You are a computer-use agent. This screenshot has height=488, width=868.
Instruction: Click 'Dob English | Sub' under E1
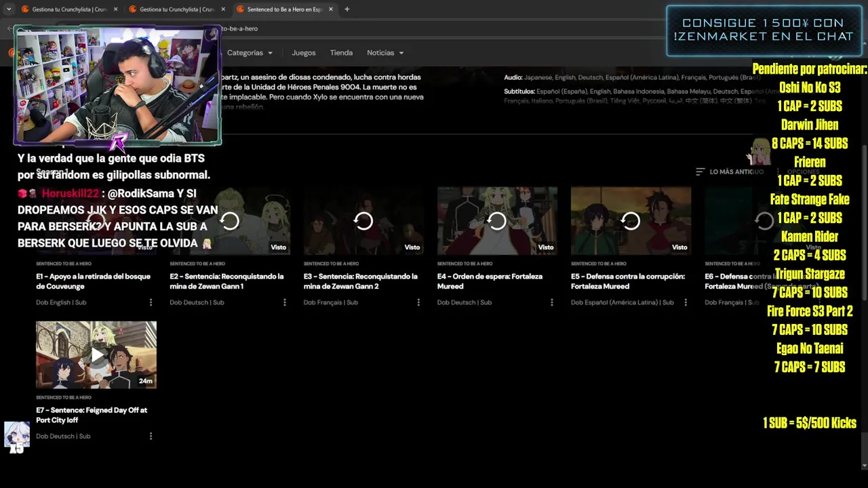[x=61, y=302]
